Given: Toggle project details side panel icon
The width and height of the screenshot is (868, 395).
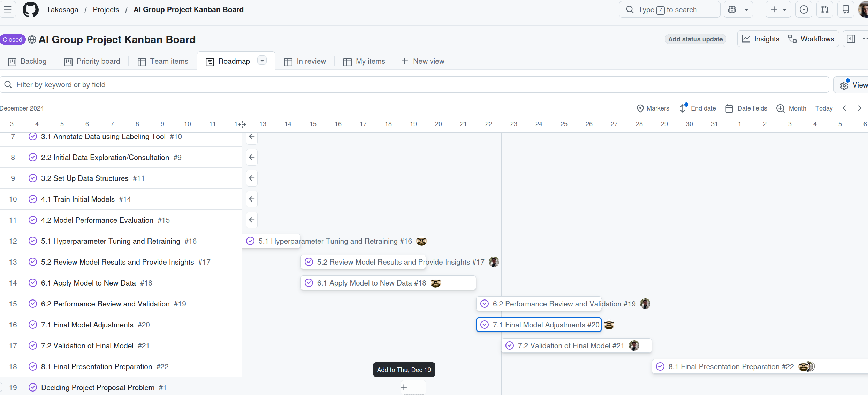Looking at the screenshot, I should (x=851, y=39).
